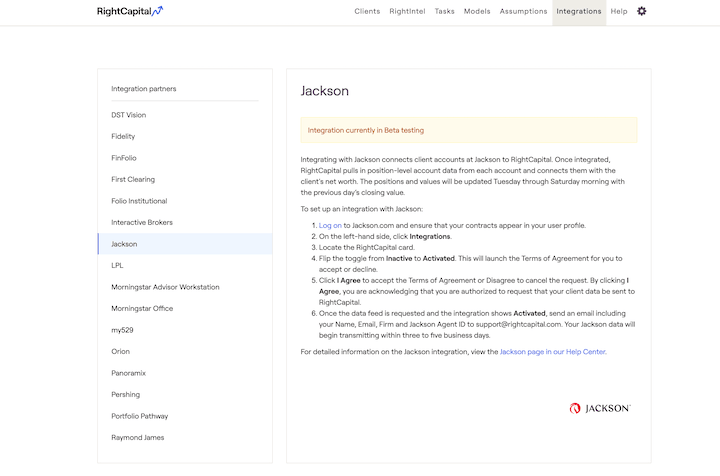The height and width of the screenshot is (476, 720).
Task: Open my529 integration
Action: point(185,330)
